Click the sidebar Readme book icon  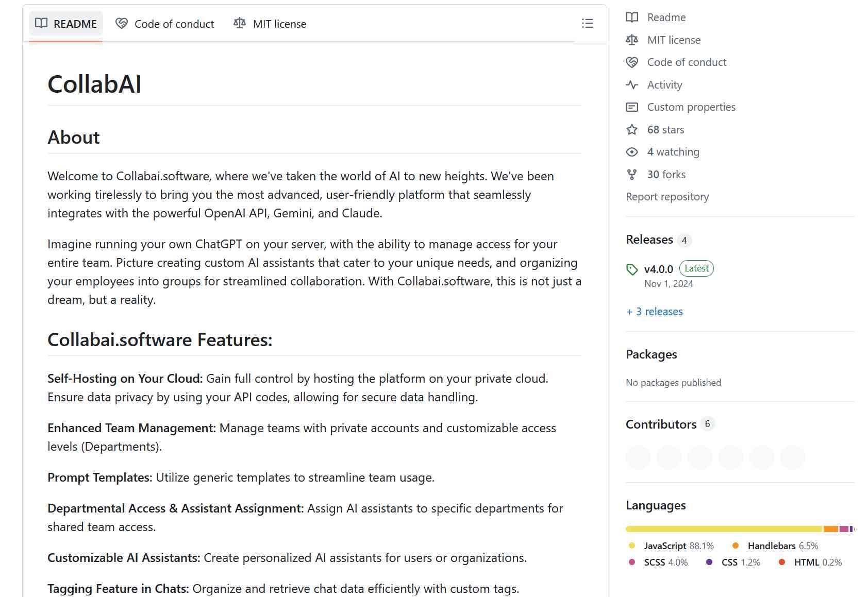[632, 18]
